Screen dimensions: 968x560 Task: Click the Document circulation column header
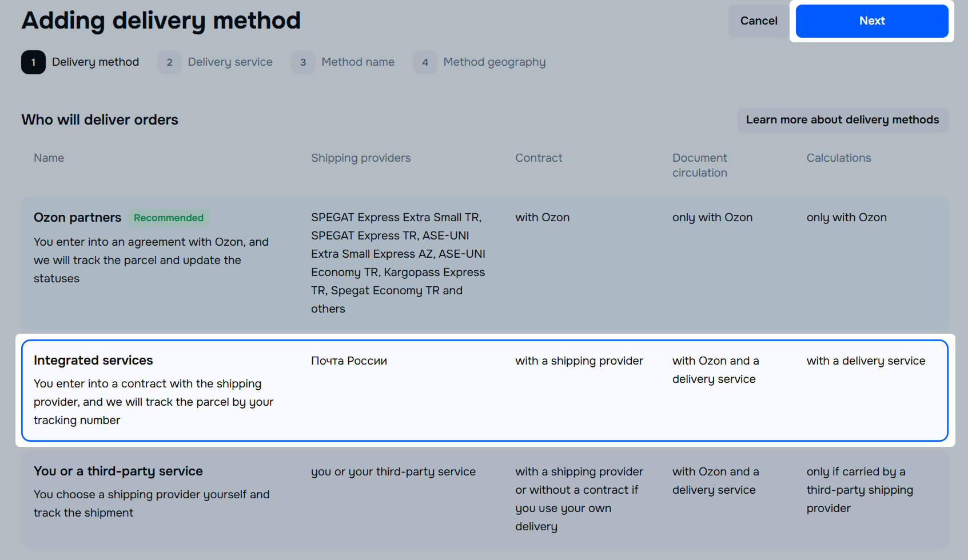(x=699, y=165)
